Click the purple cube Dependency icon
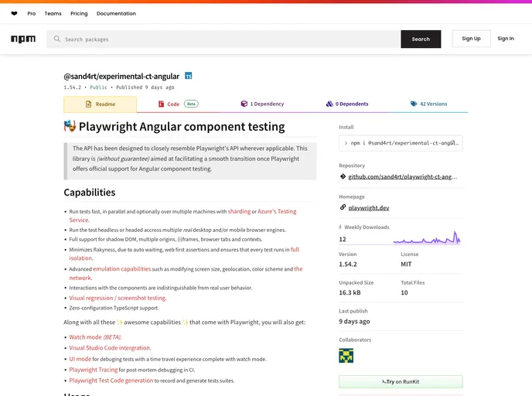The width and height of the screenshot is (532, 396). tap(244, 104)
